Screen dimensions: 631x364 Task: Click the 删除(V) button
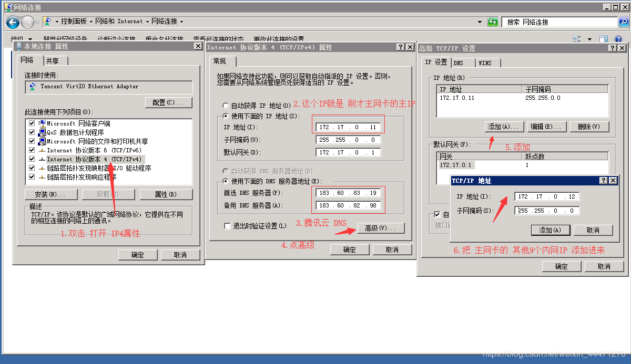(589, 127)
